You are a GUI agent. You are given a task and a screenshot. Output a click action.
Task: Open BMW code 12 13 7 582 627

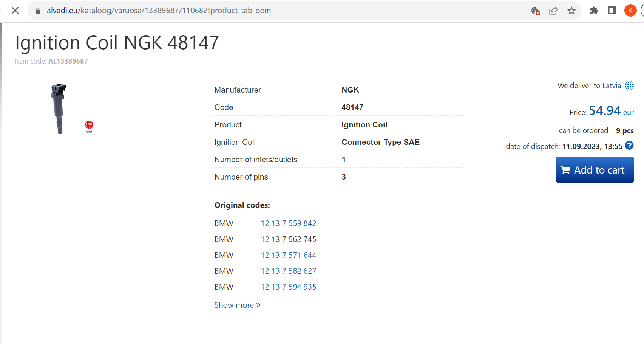(288, 271)
